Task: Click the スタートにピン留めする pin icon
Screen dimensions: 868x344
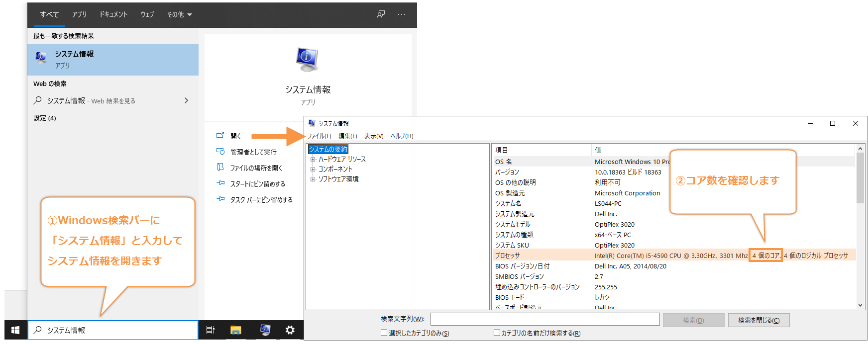Action: 220,183
